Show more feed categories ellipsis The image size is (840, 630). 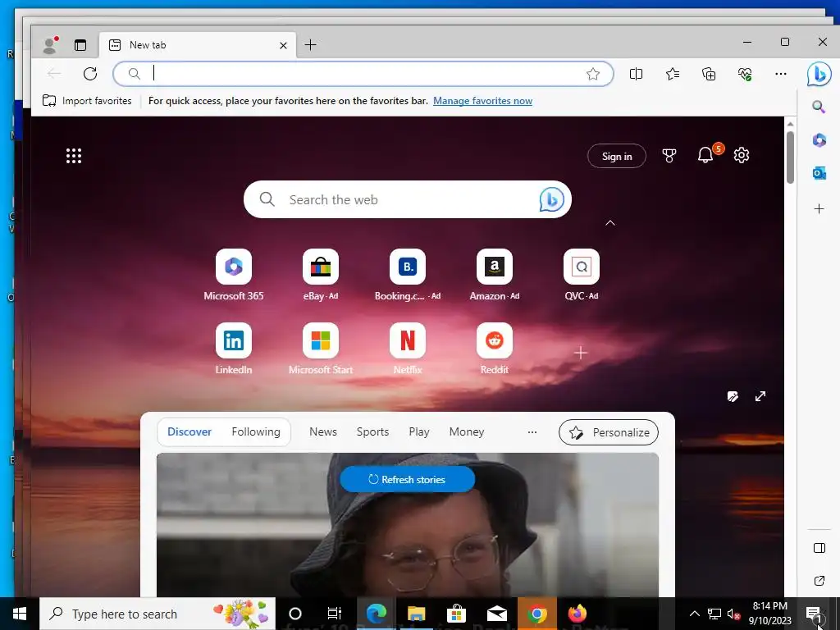click(532, 431)
